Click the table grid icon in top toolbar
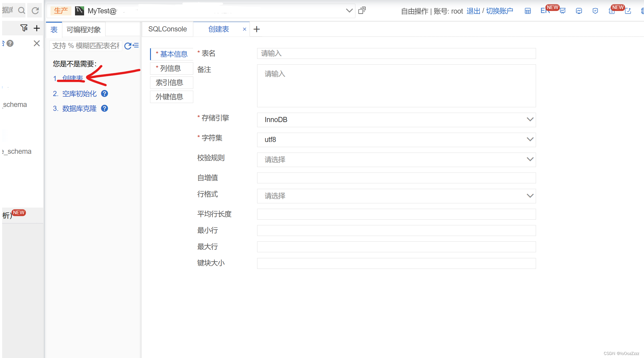This screenshot has width=644, height=358. pos(528,11)
